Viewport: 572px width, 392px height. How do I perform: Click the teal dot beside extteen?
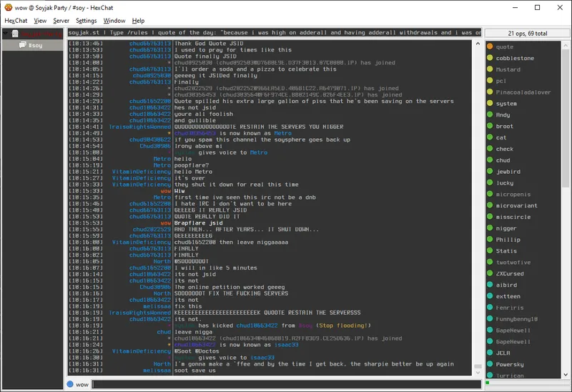coord(490,295)
